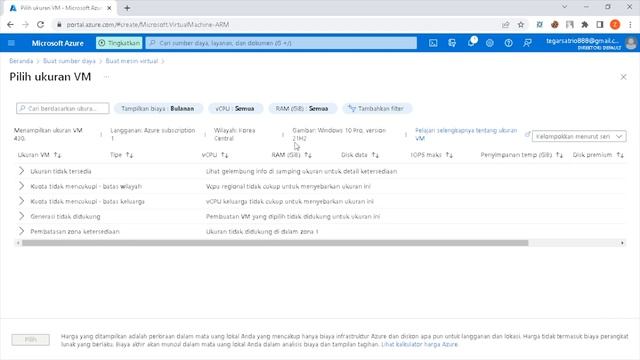Open Chrome tab search chevron
Screen dimensions: 640x360
click(x=564, y=7)
